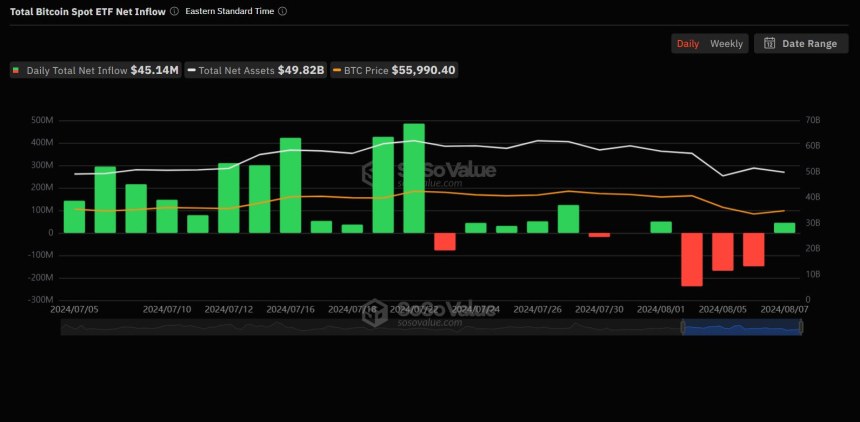Viewport: 860px width, 422px height.
Task: Click the tallest green inflow bar
Action: pos(414,178)
